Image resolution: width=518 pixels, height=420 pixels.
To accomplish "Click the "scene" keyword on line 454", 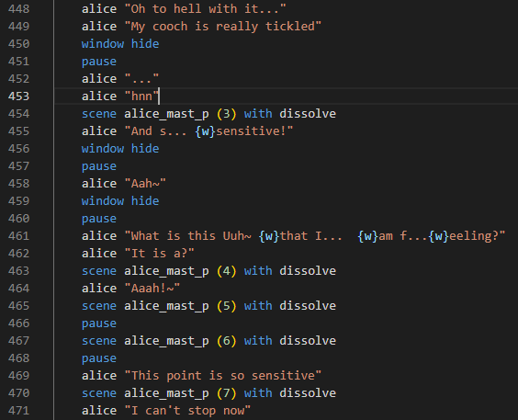I will pyautogui.click(x=99, y=114).
